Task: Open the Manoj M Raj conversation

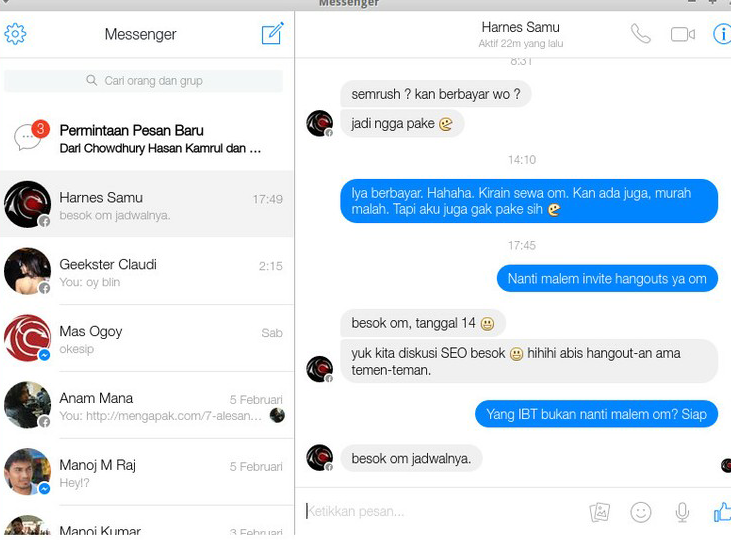Action: point(147,471)
